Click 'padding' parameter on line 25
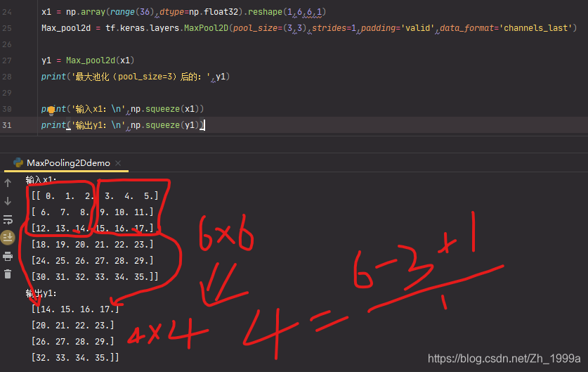 379,28
